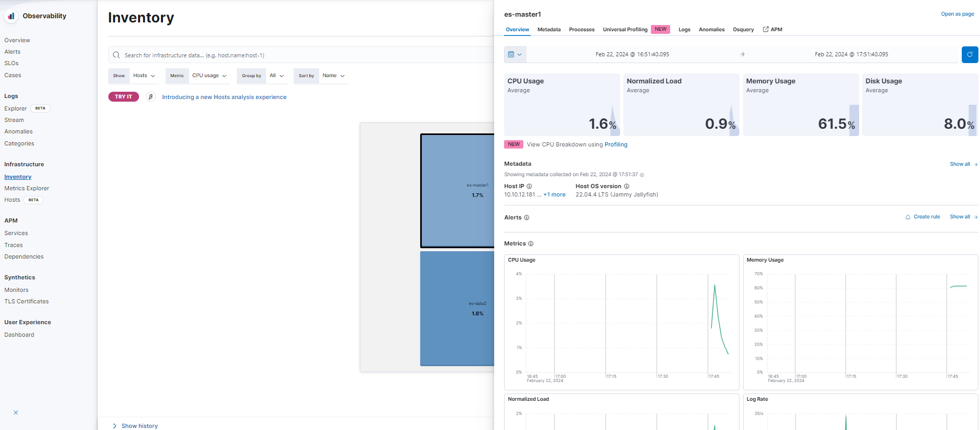The width and height of the screenshot is (980, 430).
Task: Click the info icon beside Metrics heading
Action: click(x=531, y=243)
